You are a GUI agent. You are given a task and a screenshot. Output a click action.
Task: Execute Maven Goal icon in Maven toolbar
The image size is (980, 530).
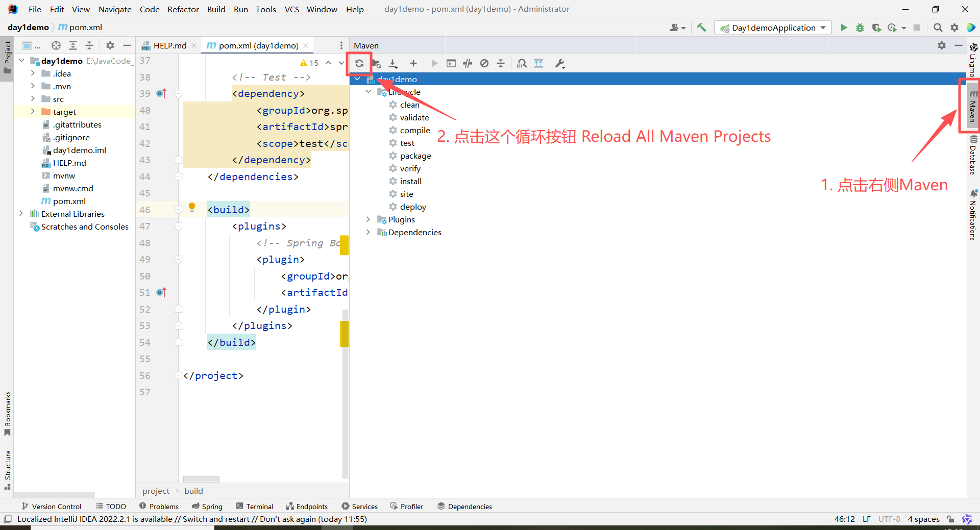coord(451,63)
